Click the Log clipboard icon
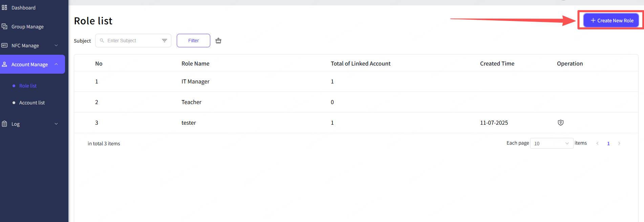The height and width of the screenshot is (222, 644). (x=4, y=124)
